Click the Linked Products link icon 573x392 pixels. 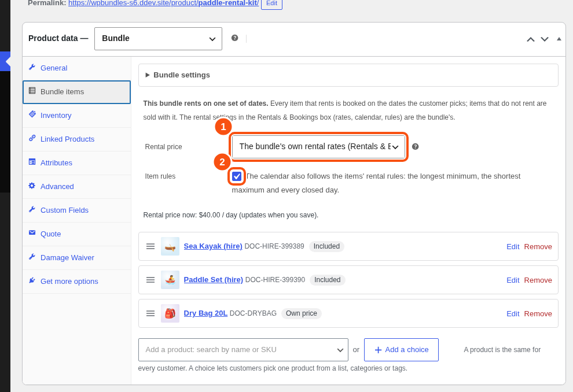tap(32, 138)
